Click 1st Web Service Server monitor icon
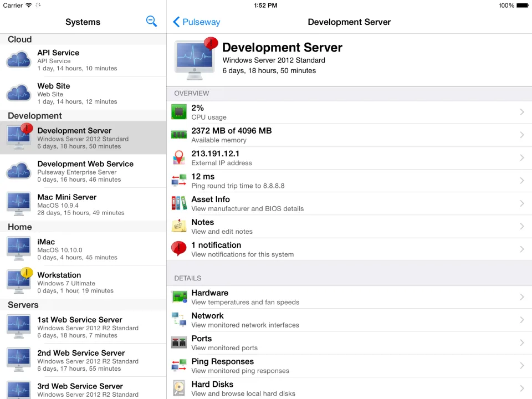The height and width of the screenshot is (399, 532). tap(19, 327)
